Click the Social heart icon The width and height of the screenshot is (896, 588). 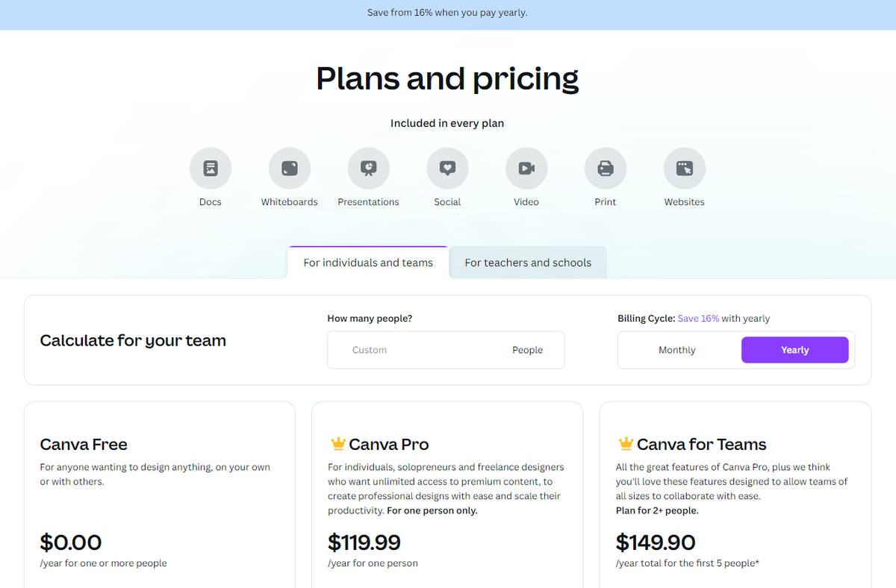447,169
